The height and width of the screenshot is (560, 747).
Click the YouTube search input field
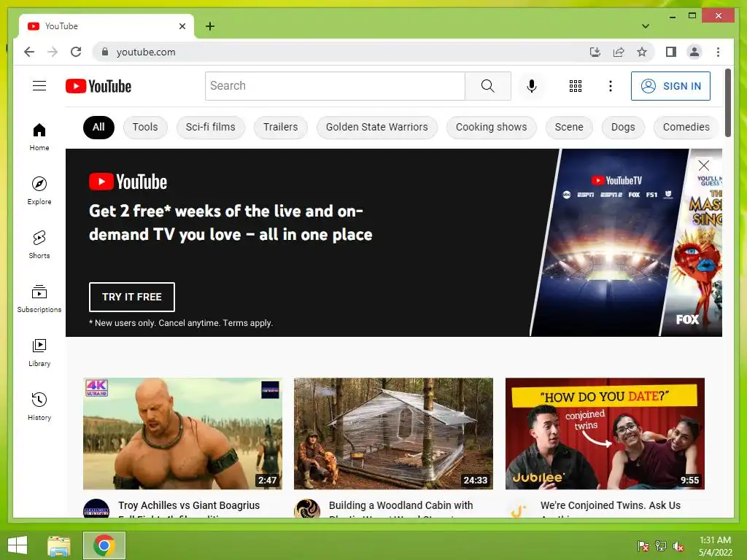point(335,86)
